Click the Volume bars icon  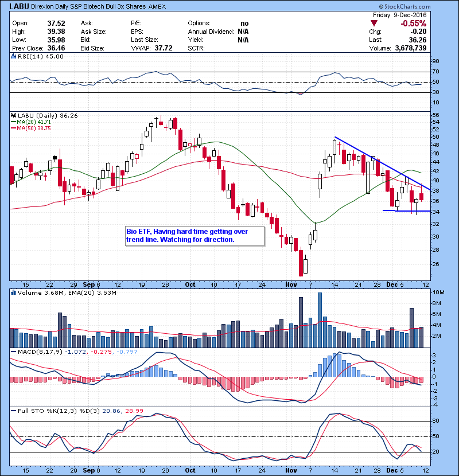[x=13, y=292]
